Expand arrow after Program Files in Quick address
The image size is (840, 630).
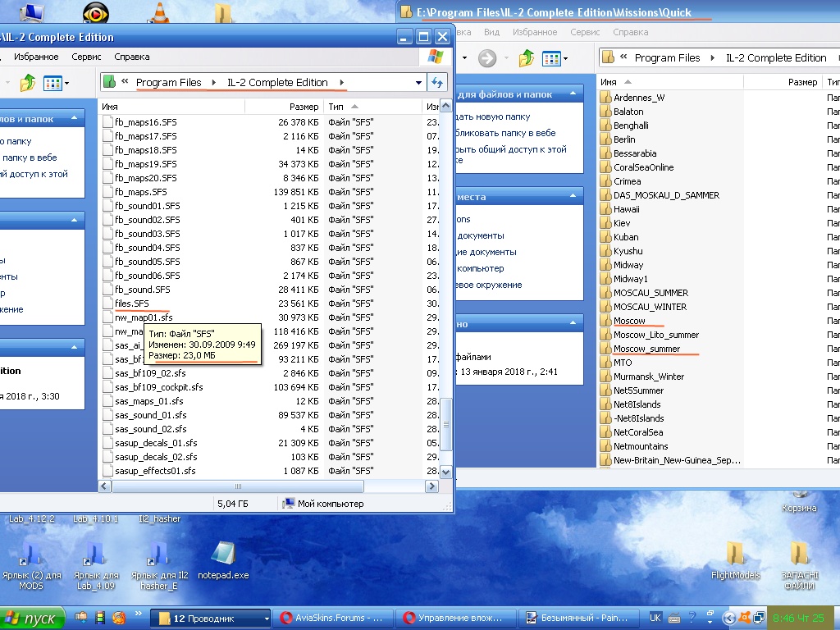coord(713,58)
